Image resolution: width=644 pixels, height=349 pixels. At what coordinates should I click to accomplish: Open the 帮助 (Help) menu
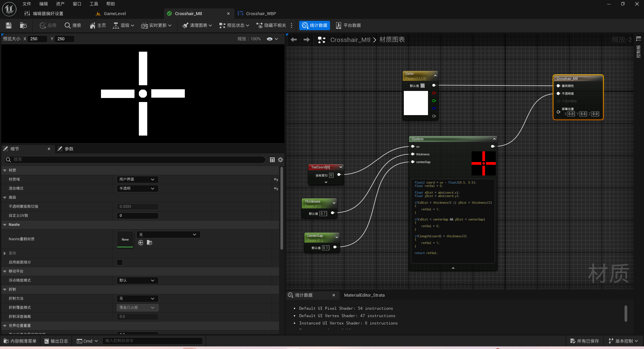tap(111, 4)
